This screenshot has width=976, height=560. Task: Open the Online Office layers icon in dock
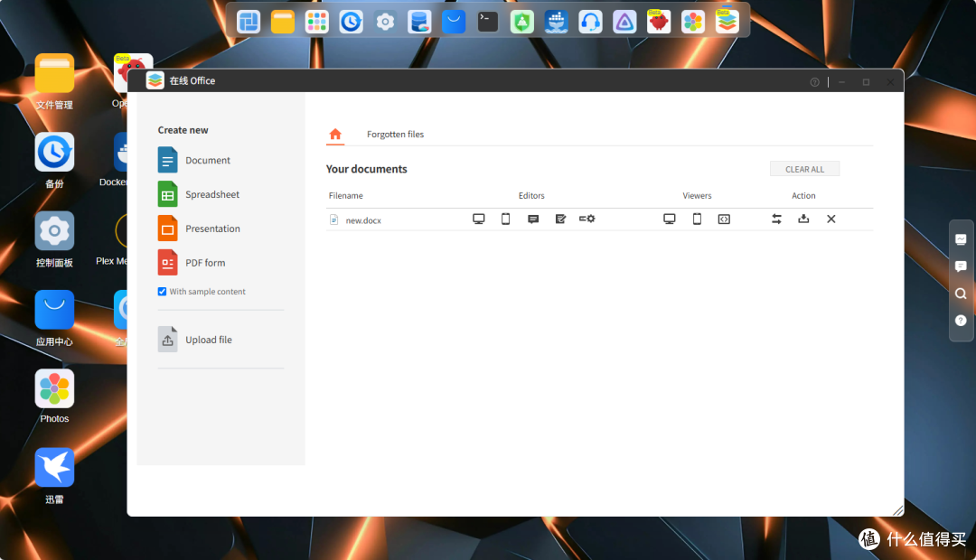coord(727,22)
